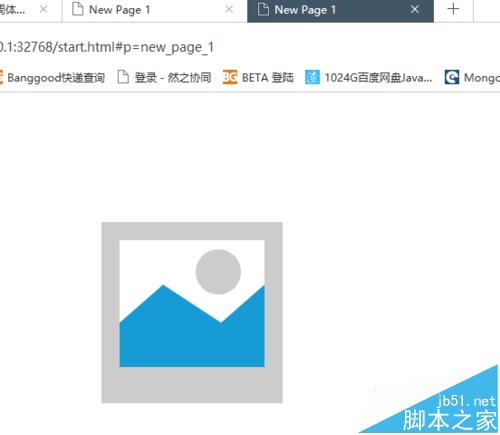The height and width of the screenshot is (435, 500).
Task: Click the dark blue Mongo bookmark icon
Action: (452, 77)
